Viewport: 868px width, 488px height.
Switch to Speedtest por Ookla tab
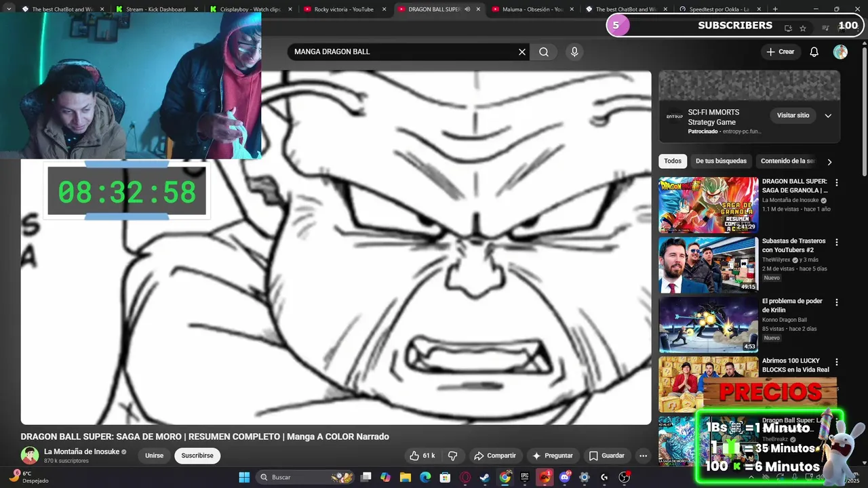[719, 9]
